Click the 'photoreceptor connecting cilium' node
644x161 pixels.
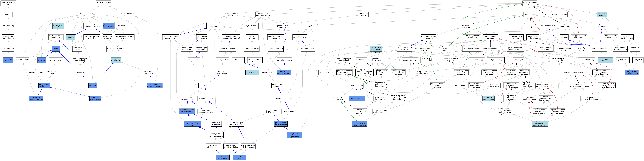point(36,99)
